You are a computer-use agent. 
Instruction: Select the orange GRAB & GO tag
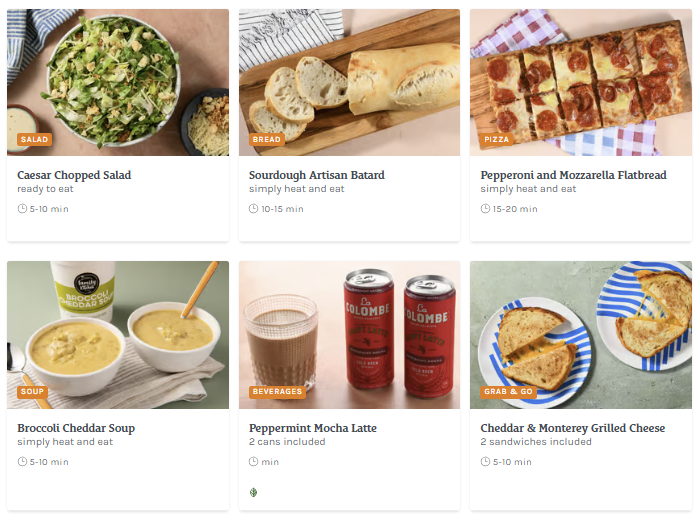pos(508,392)
